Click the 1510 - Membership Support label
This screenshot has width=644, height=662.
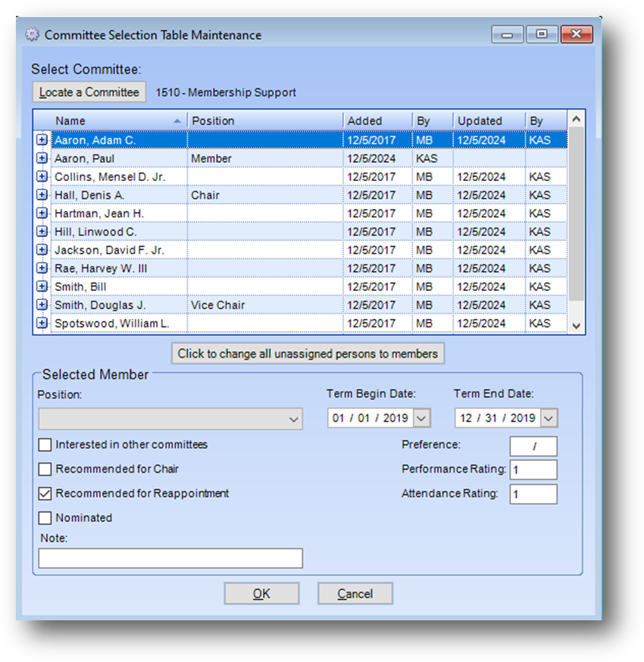(226, 92)
